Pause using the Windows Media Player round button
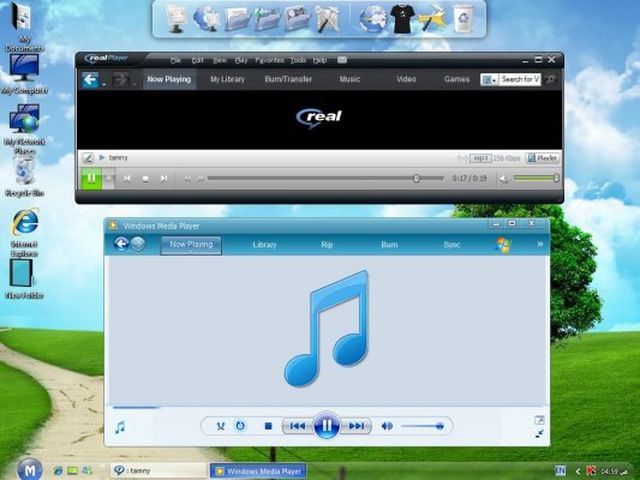Viewport: 640px width, 480px height. click(x=327, y=426)
